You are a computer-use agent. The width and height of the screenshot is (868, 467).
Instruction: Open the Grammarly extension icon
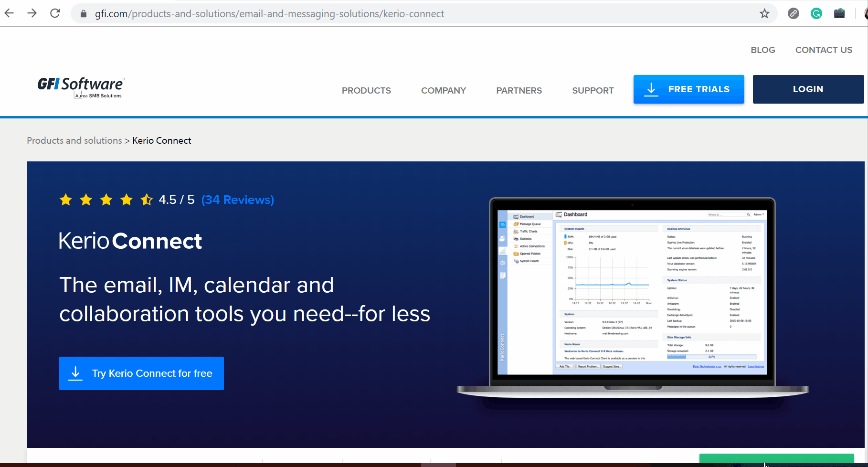816,13
